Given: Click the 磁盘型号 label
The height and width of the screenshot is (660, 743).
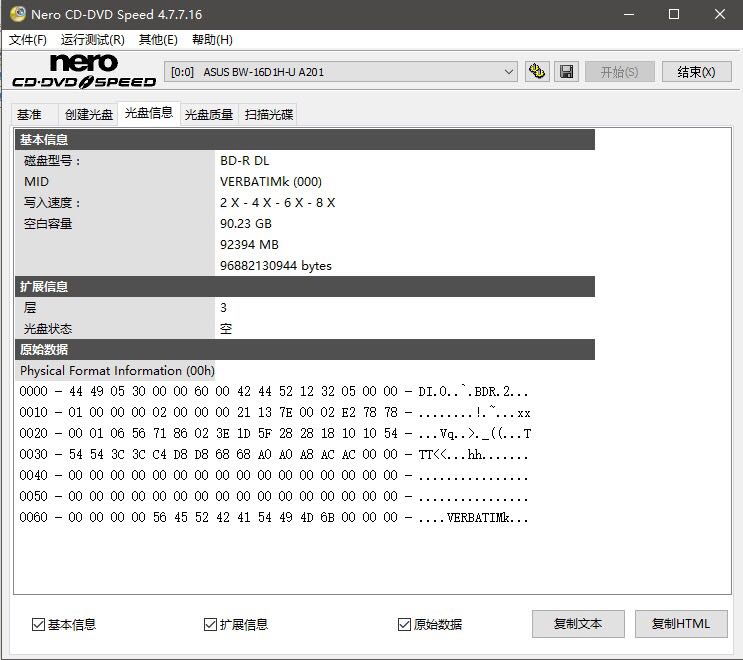Looking at the screenshot, I should [52, 161].
